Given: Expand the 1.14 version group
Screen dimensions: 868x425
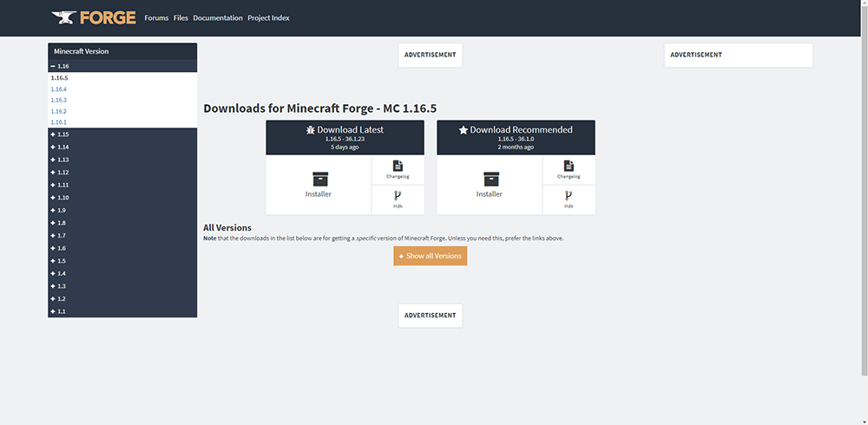Looking at the screenshot, I should (122, 147).
